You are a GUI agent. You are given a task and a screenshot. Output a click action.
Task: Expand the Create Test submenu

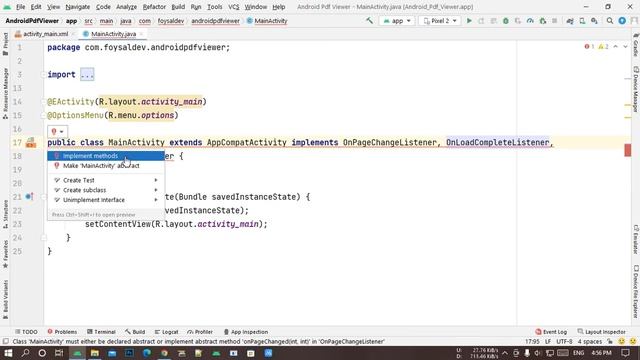106,180
